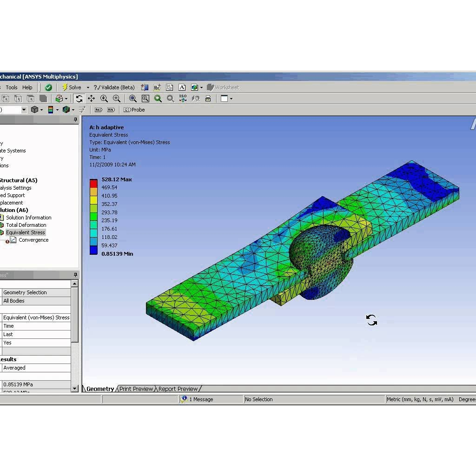This screenshot has height=476, width=476.
Task: Click the Convergence chart icon in tree
Action: (13, 240)
